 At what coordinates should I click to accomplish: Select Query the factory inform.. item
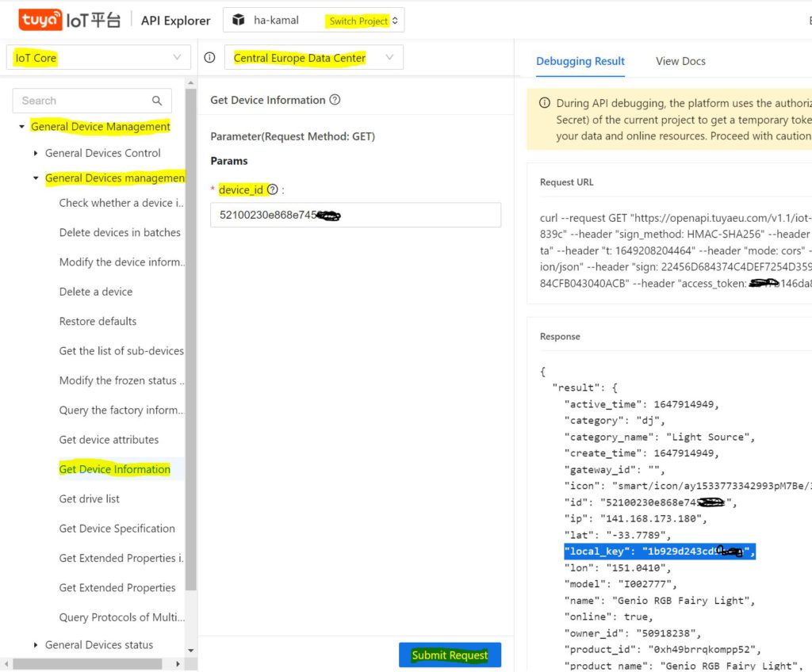tap(121, 410)
